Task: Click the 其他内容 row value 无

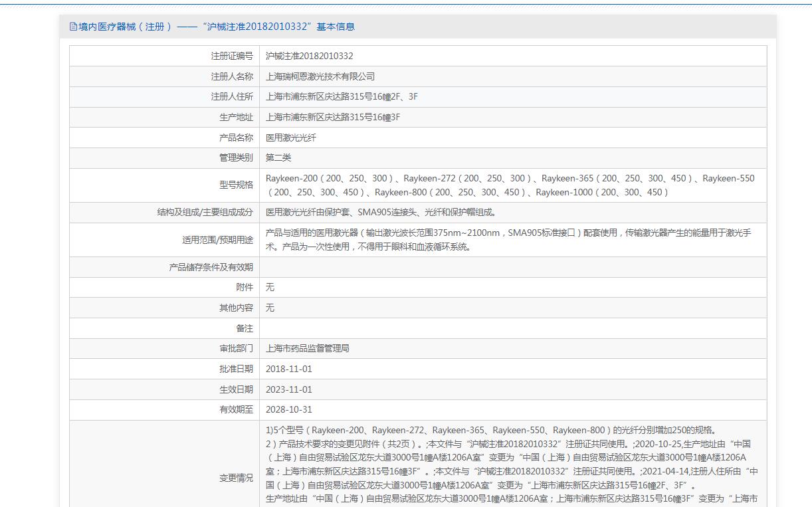Action: [x=270, y=308]
